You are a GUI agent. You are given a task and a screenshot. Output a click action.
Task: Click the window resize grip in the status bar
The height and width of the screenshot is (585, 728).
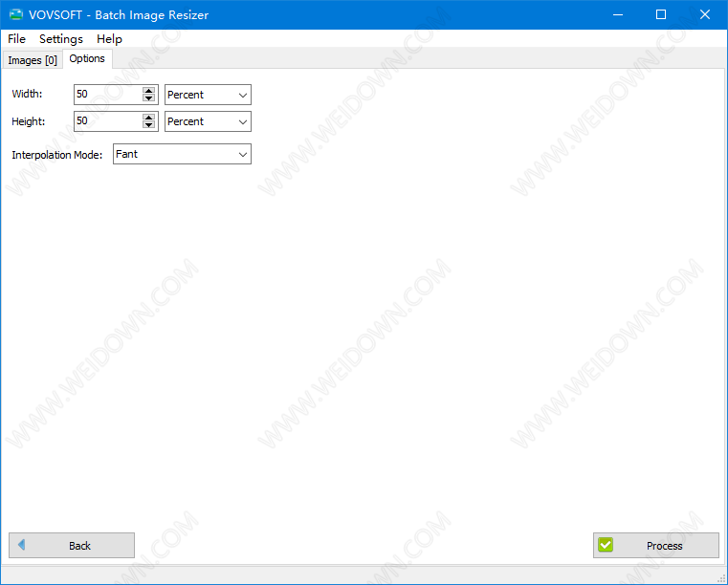pos(721,578)
